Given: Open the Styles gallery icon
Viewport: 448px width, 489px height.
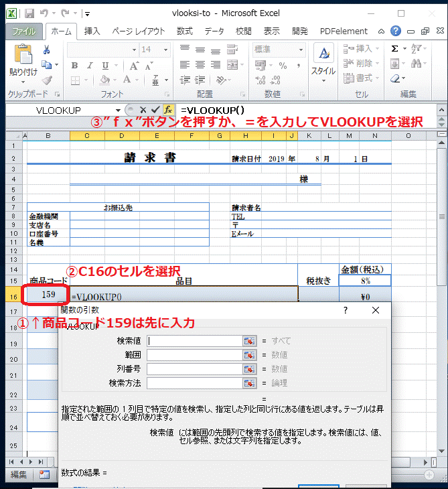Looking at the screenshot, I should tap(323, 58).
